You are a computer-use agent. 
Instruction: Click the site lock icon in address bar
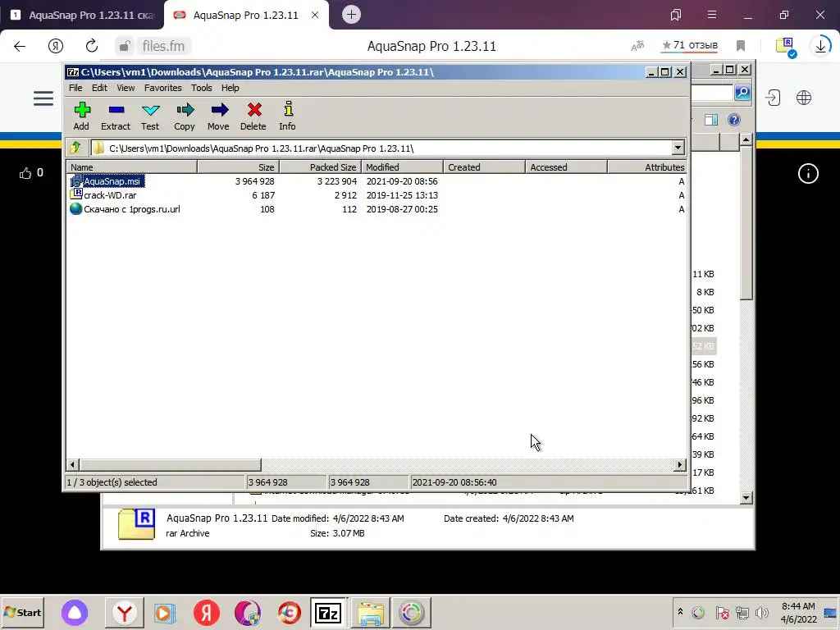pyautogui.click(x=125, y=46)
